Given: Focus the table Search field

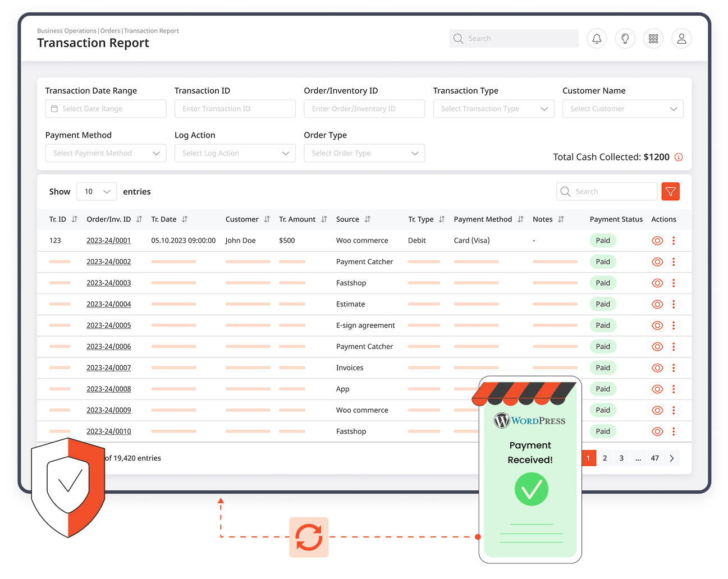Looking at the screenshot, I should [607, 192].
